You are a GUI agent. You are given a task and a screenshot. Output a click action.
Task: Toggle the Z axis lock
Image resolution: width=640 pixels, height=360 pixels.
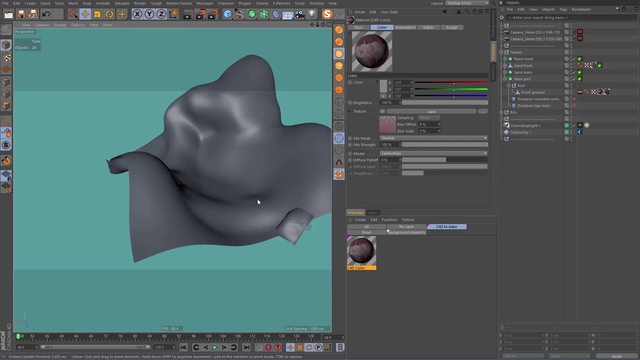(x=161, y=14)
